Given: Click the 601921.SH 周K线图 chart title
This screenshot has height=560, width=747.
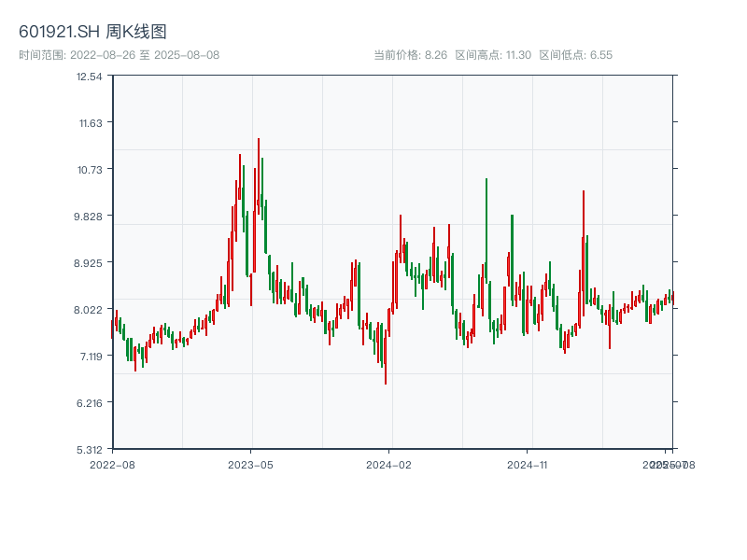Looking at the screenshot, I should coord(92,33).
